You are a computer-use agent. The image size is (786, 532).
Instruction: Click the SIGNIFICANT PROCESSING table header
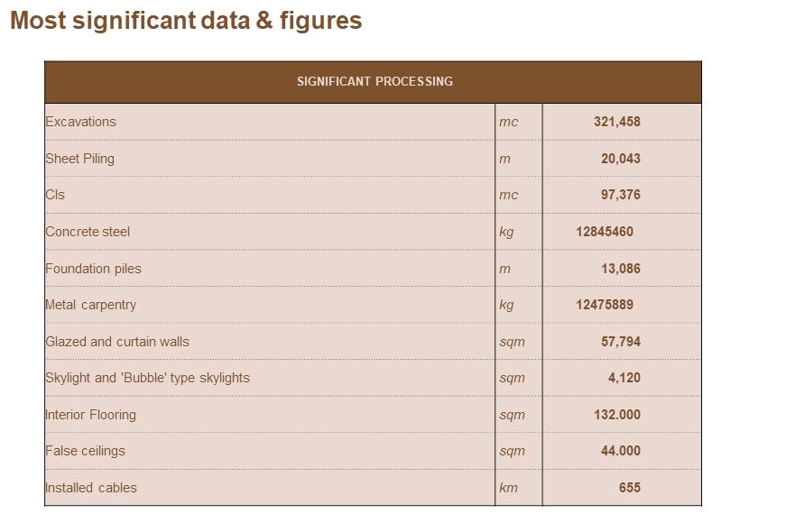click(x=375, y=81)
